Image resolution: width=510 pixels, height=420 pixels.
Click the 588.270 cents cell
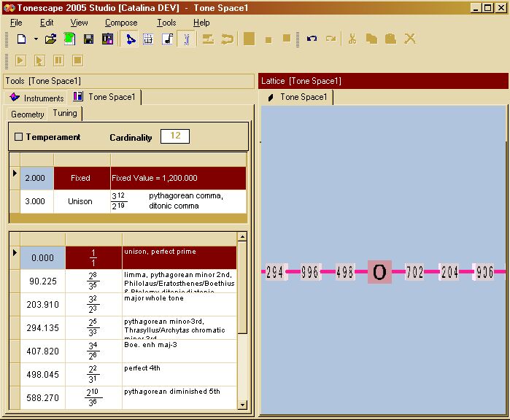(x=42, y=397)
